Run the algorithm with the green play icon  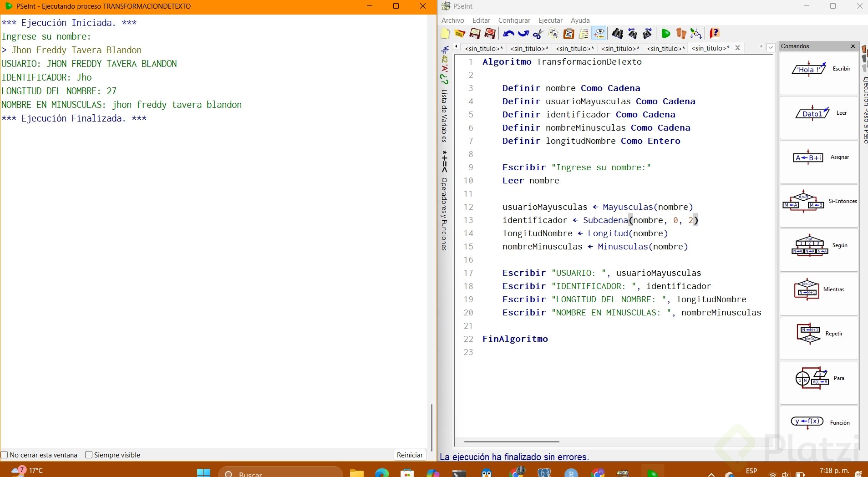coord(665,34)
